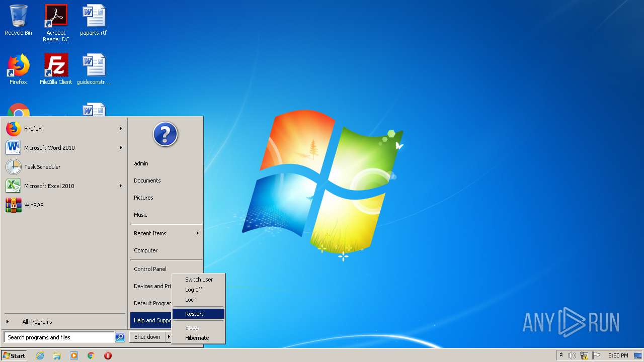Select Restart from power menu

[x=198, y=314]
